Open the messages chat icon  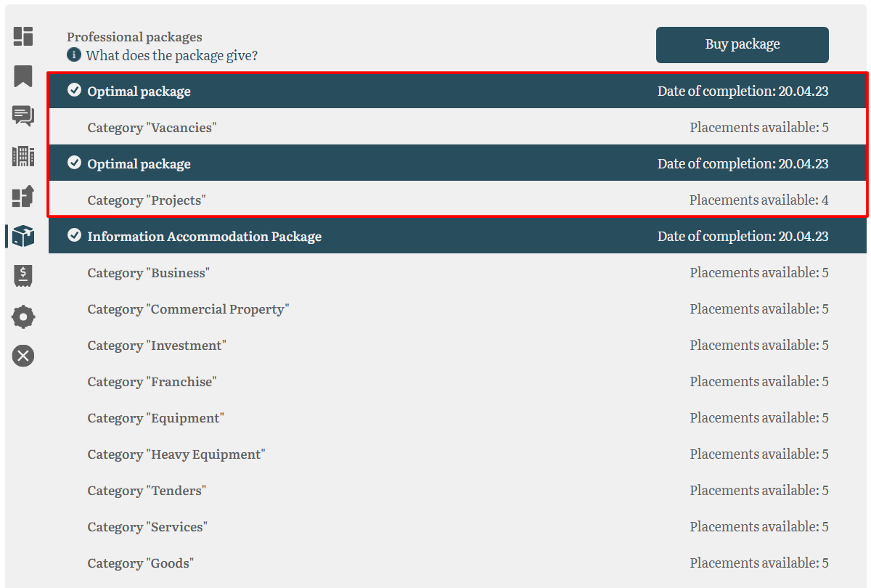[23, 115]
